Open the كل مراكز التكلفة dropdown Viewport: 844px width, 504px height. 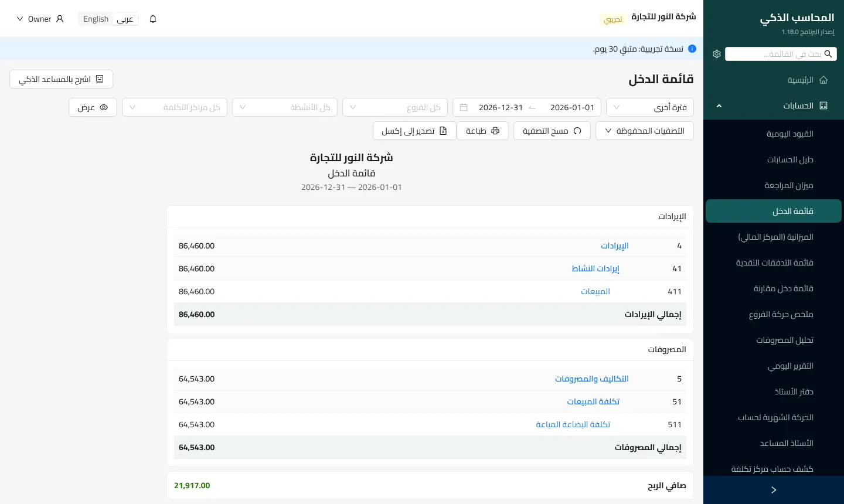(175, 107)
